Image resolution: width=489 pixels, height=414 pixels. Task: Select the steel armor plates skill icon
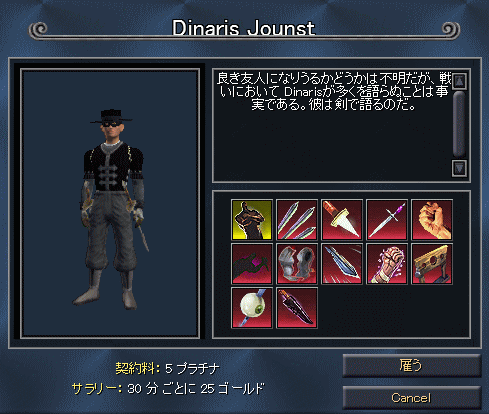pos(297,264)
